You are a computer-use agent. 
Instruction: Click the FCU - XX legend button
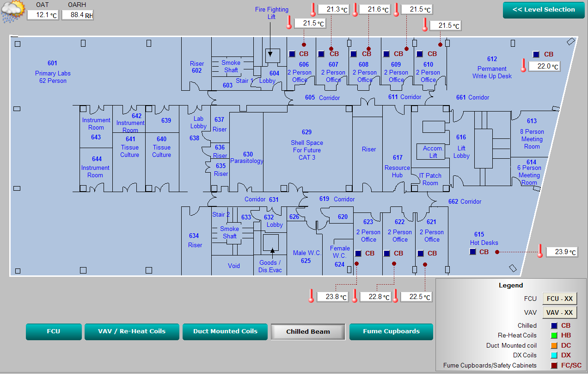[x=560, y=299]
